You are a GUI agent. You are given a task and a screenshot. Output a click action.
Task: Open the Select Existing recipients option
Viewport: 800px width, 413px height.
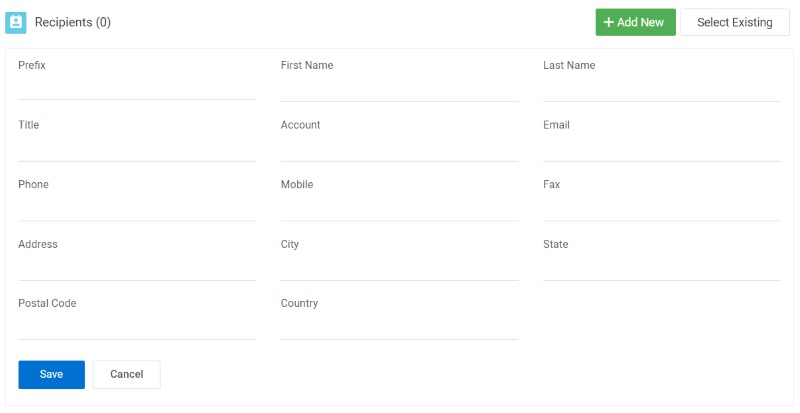(735, 22)
